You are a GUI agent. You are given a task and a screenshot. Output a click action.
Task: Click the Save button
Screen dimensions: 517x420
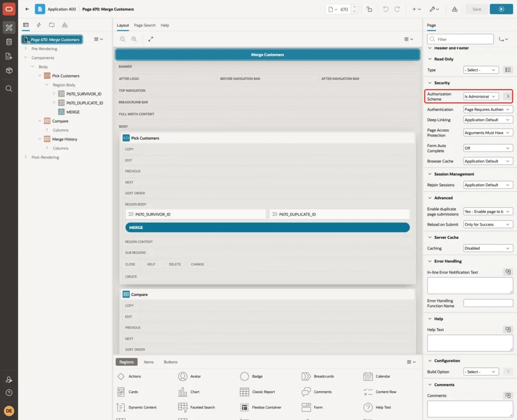tap(477, 9)
